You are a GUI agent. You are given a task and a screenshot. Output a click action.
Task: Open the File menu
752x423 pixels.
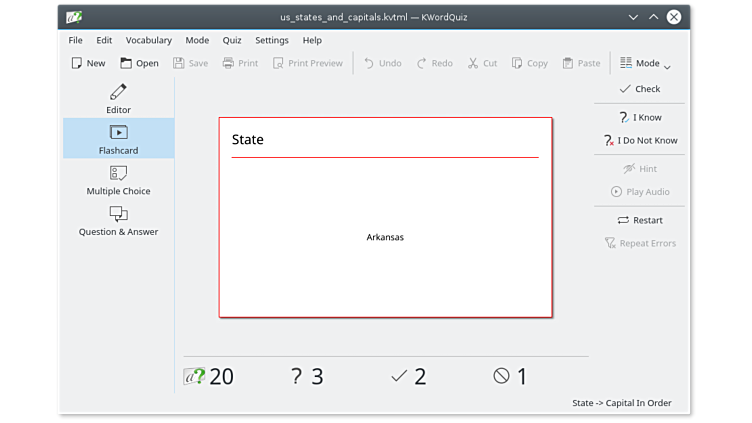coord(75,40)
